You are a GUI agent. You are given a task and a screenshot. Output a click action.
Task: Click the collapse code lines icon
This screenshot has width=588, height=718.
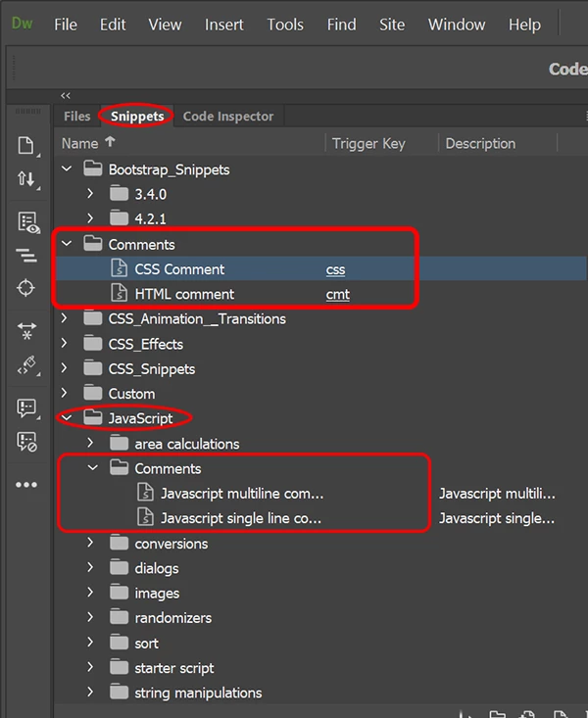point(26,256)
